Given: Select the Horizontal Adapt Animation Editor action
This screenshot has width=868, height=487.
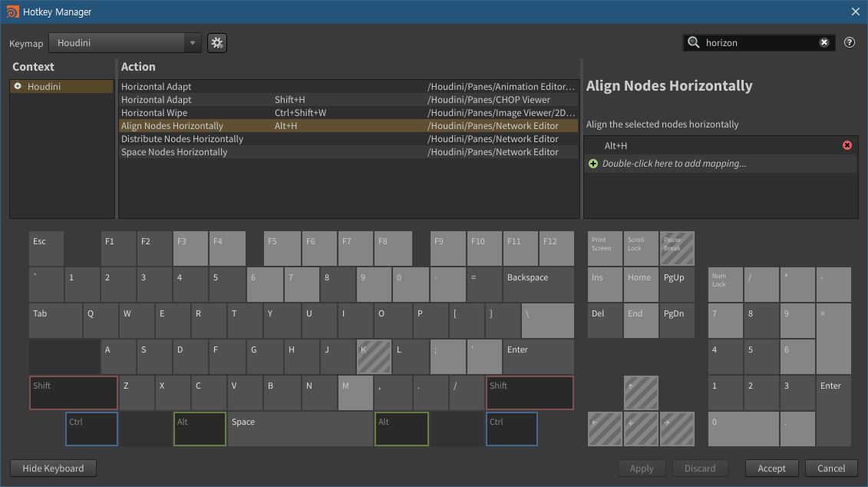Looking at the screenshot, I should coord(348,87).
